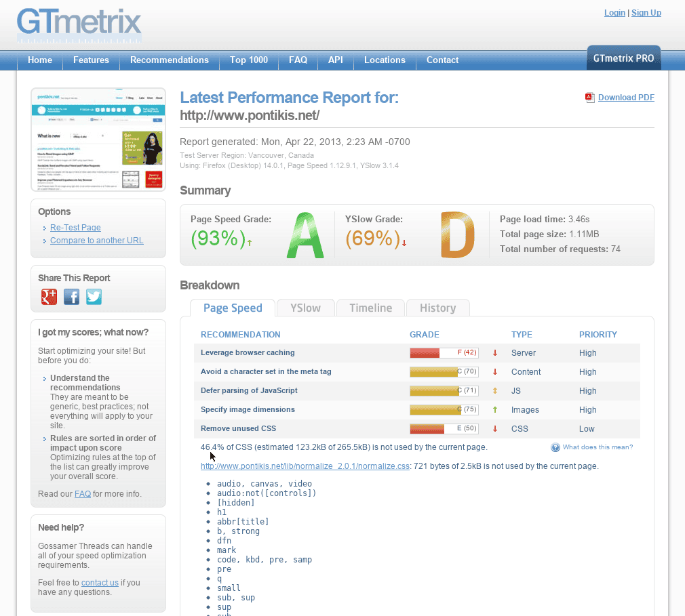The image size is (685, 616).
Task: Open the Top 1000 page
Action: 249,60
